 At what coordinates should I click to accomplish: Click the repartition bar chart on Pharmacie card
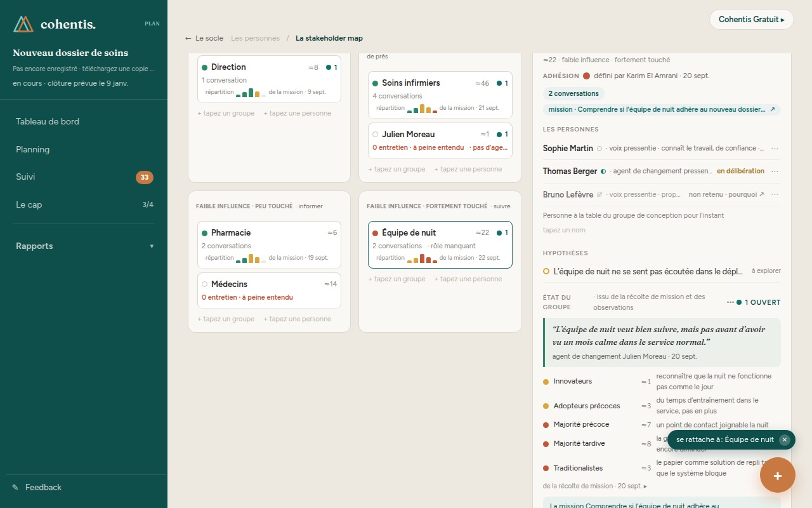(251, 258)
